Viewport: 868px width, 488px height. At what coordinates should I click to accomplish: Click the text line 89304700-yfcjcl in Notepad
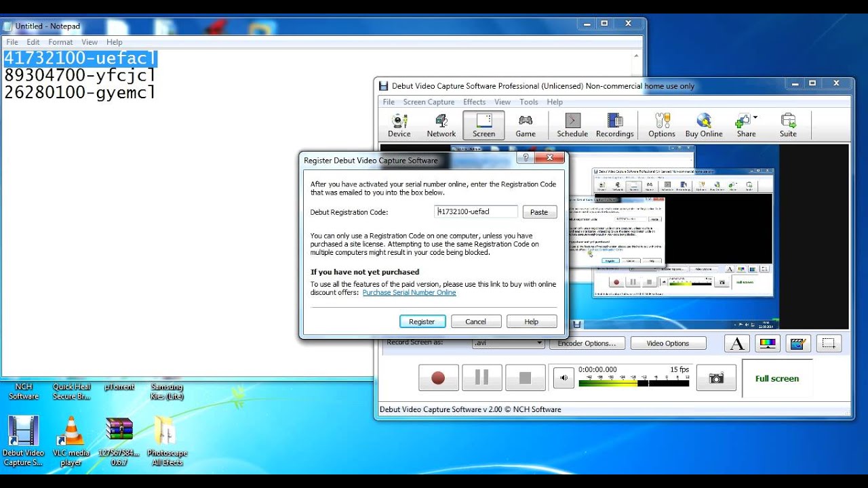(x=80, y=75)
